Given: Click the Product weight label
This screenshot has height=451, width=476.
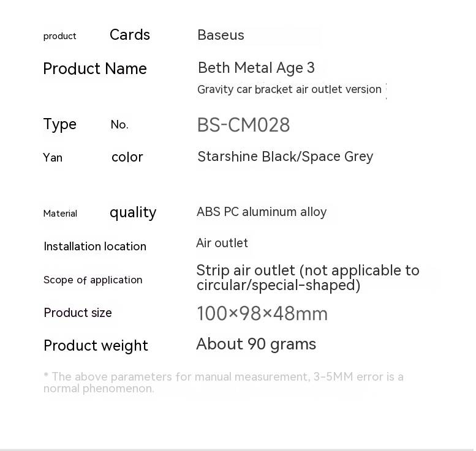Looking at the screenshot, I should coord(96,346).
